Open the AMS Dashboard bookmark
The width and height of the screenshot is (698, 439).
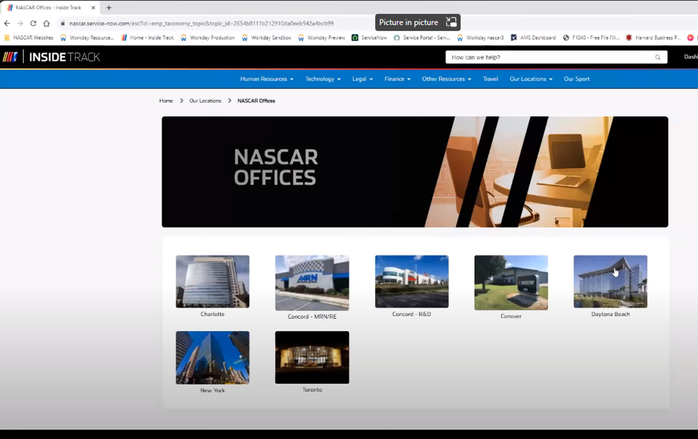click(533, 38)
